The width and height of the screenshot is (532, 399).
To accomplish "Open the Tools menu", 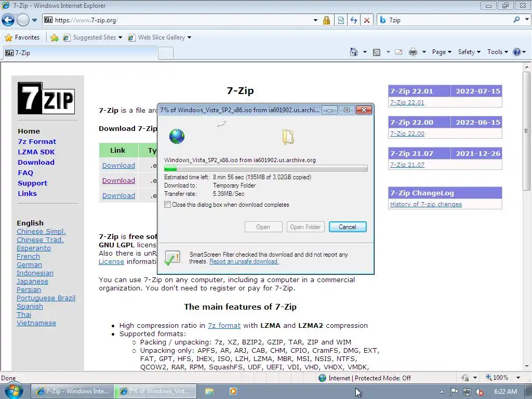I will coord(497,52).
